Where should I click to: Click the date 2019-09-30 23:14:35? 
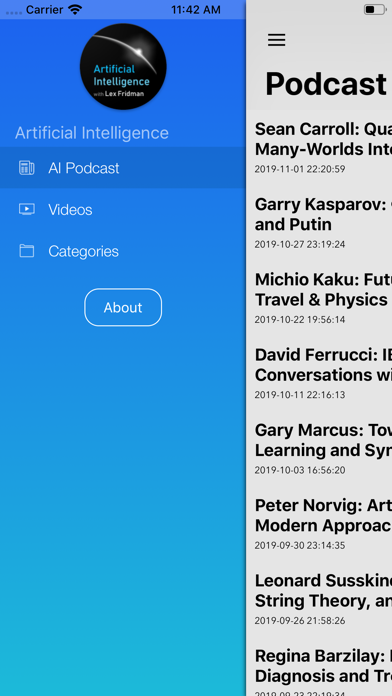click(x=300, y=546)
